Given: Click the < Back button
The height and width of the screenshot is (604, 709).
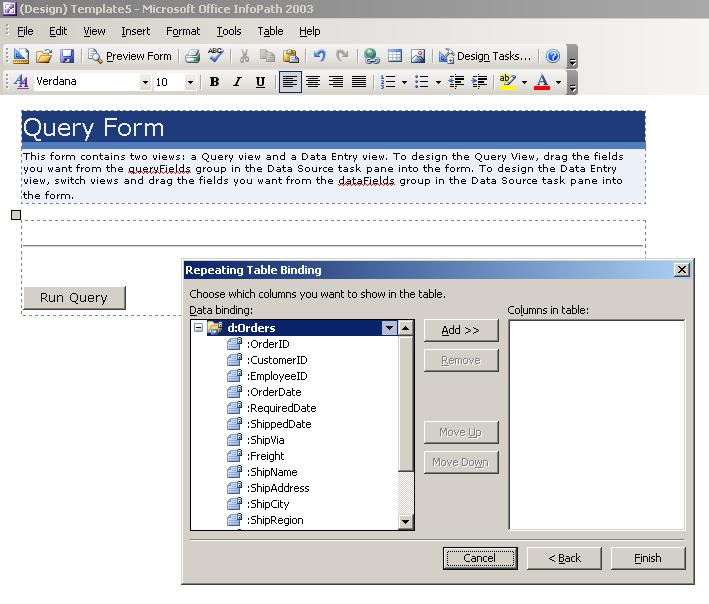Looking at the screenshot, I should [x=564, y=558].
